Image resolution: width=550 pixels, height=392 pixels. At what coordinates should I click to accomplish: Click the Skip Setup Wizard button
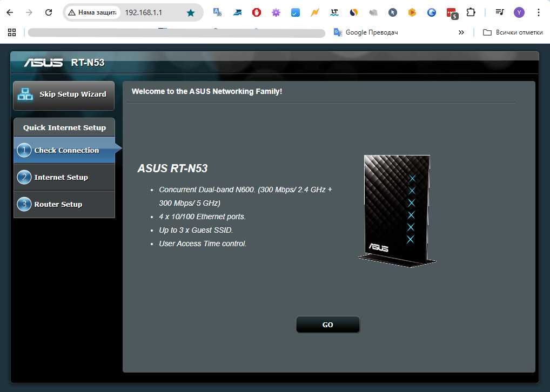point(64,96)
